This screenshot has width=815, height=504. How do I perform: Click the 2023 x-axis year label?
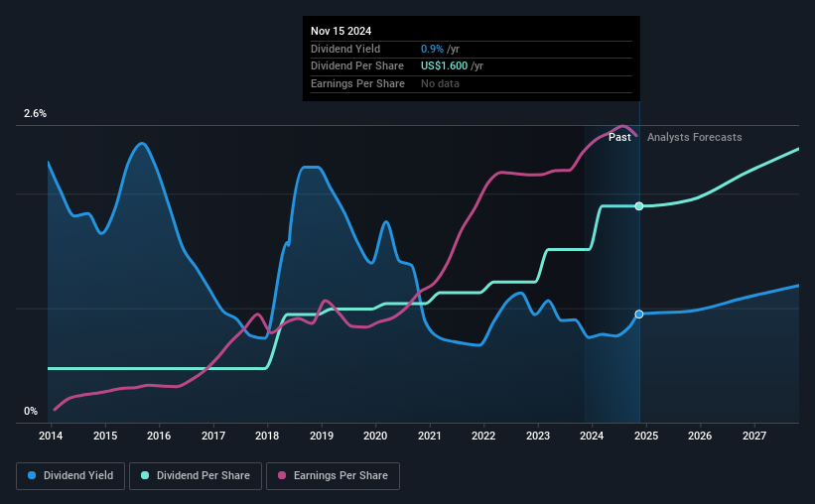[x=538, y=436]
